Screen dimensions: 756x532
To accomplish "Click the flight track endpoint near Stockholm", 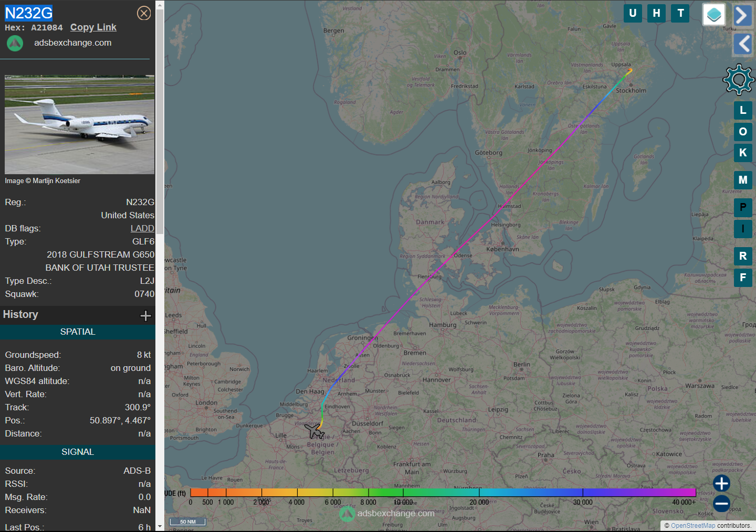I will point(631,70).
